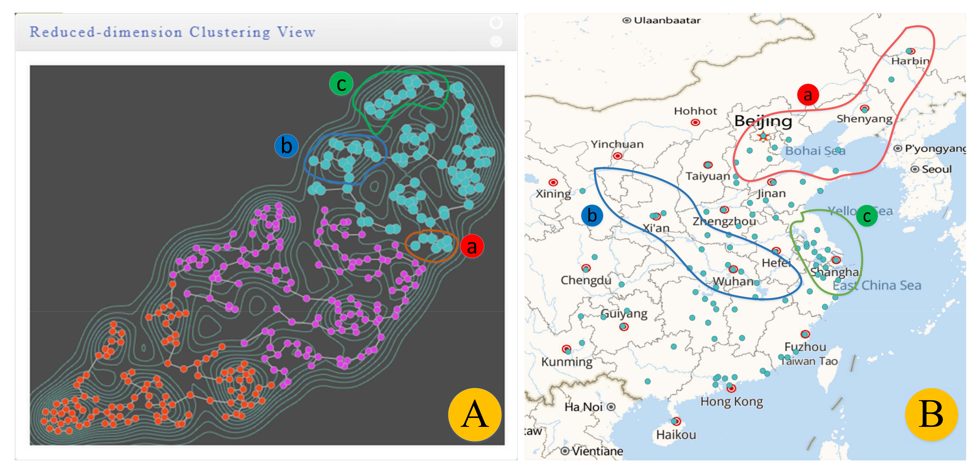Click the green 'c' badge in clustering view
The image size is (980, 471).
click(341, 84)
